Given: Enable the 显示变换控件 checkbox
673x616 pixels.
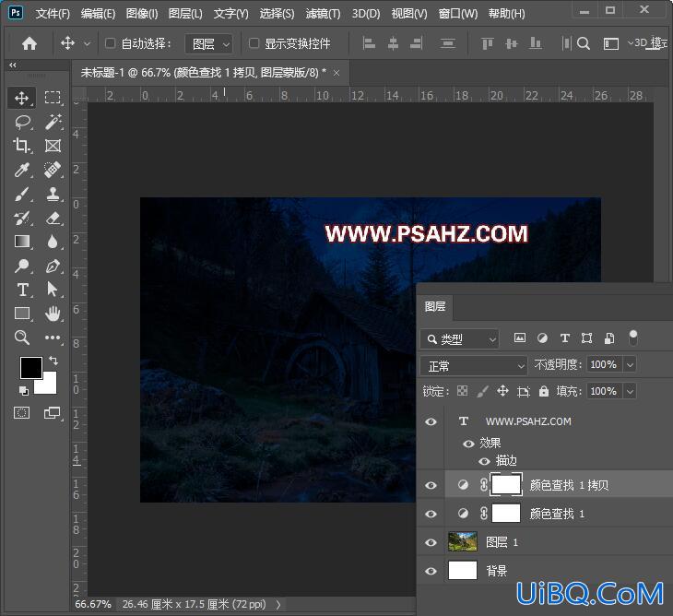Looking at the screenshot, I should (254, 43).
